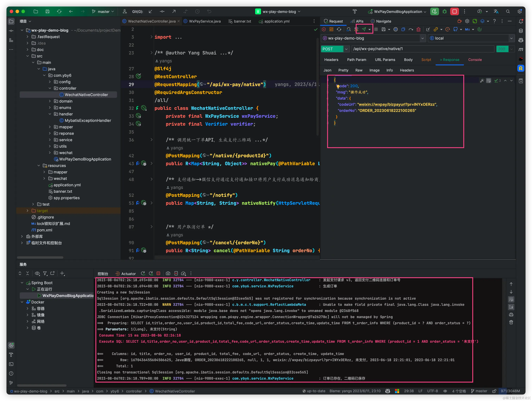Open the Maven 'm' sidebar icon
This screenshot has height=401, width=532.
(x=521, y=50)
